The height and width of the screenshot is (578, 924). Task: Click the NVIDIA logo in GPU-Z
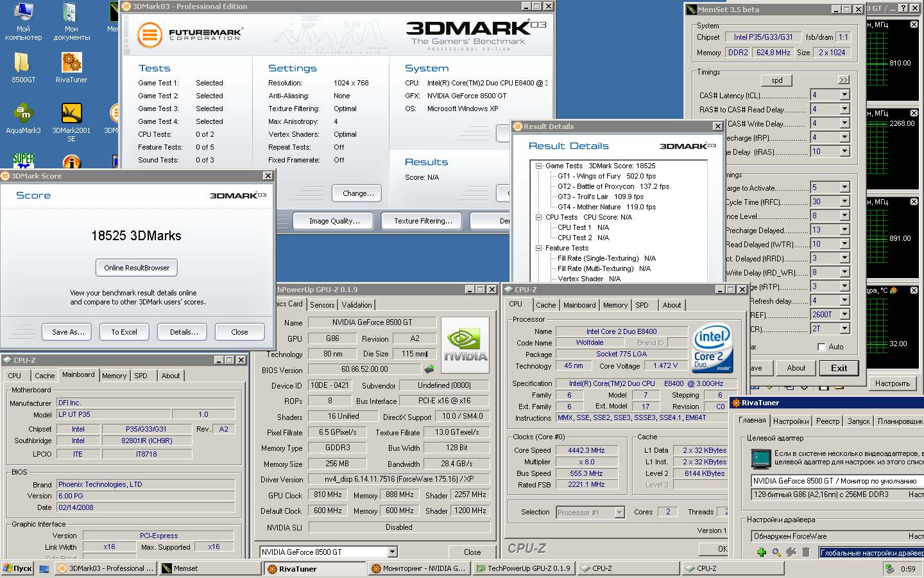click(465, 345)
